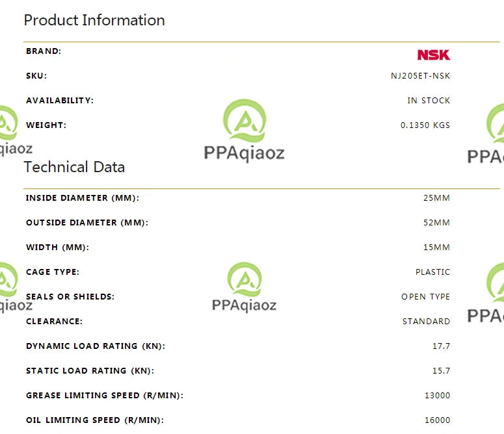
Task: Click the Oil Limiting Speed label
Action: 95,420
